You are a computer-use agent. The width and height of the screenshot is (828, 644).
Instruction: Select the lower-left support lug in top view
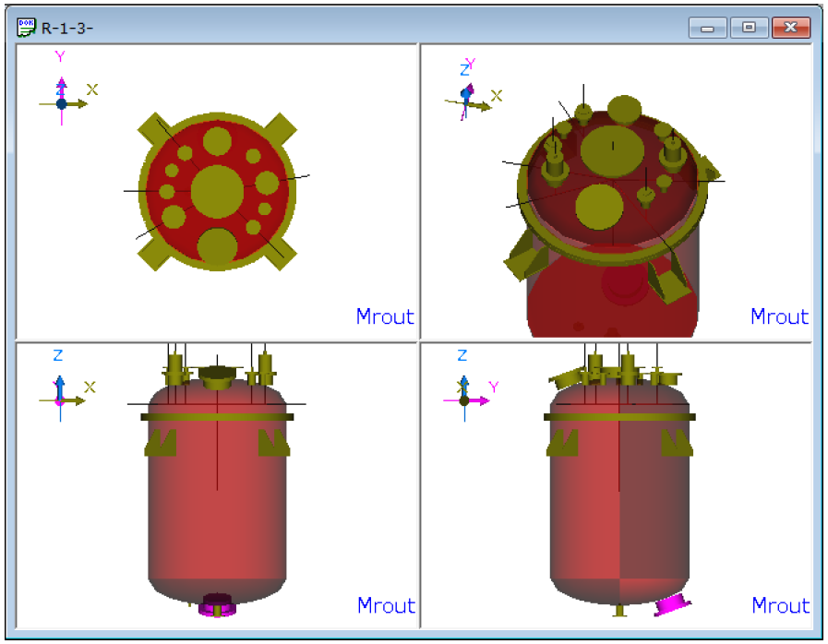tap(153, 256)
